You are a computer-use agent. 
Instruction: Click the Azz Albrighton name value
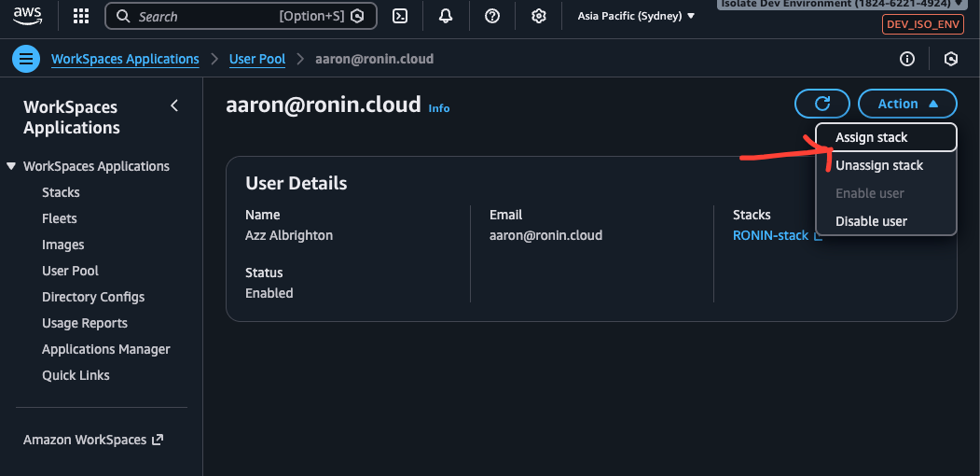click(289, 236)
